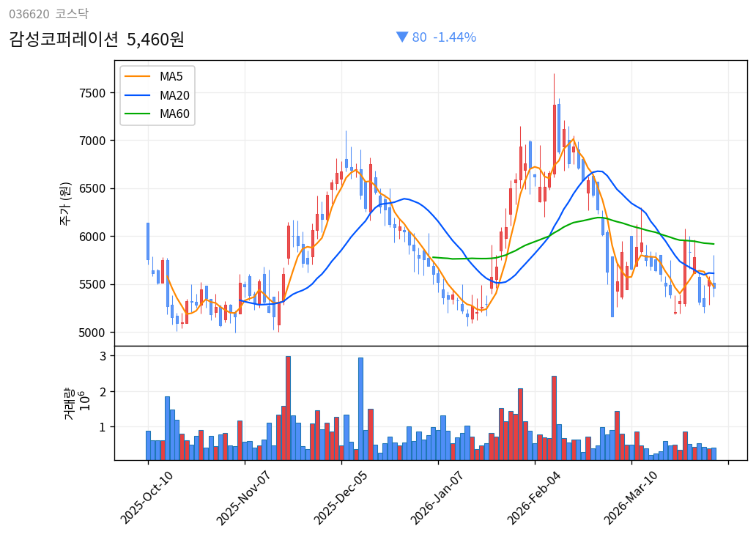Click the 2026-Mar-10 date axis label
This screenshot has height=537, width=756.
631,498
